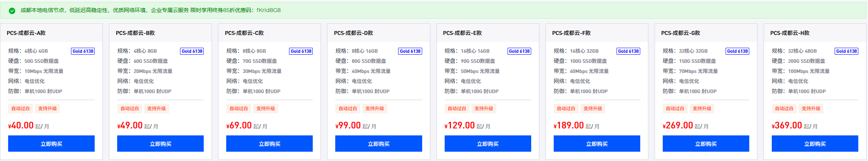
Task: Click the 自动过白 tag on B款
Action: coord(130,109)
